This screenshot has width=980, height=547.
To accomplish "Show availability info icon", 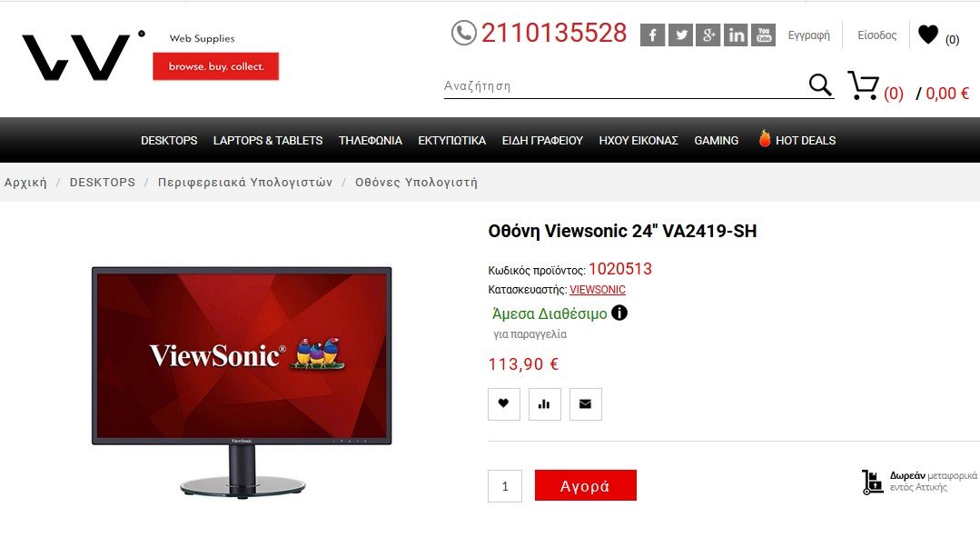I will (619, 313).
